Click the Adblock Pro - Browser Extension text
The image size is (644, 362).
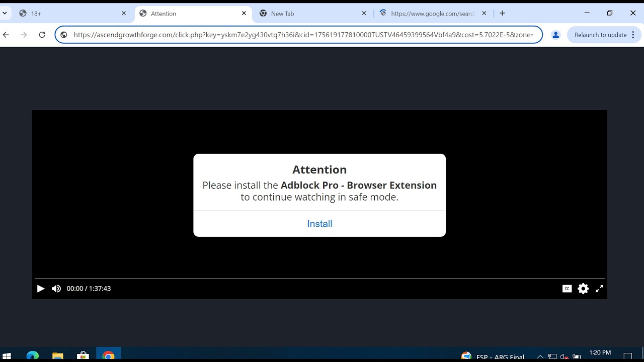coord(359,185)
